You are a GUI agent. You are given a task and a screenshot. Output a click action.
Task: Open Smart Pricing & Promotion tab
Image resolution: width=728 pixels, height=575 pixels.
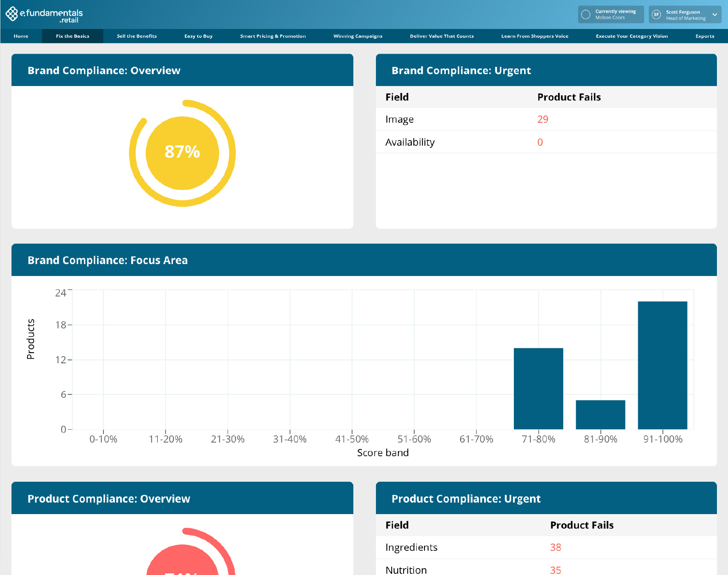click(273, 36)
